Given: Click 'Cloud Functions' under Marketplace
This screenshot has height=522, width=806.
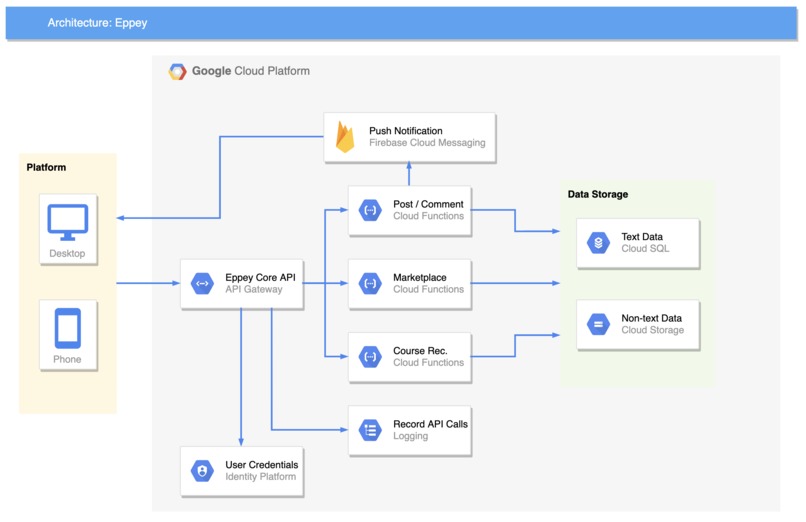Looking at the screenshot, I should [x=428, y=289].
